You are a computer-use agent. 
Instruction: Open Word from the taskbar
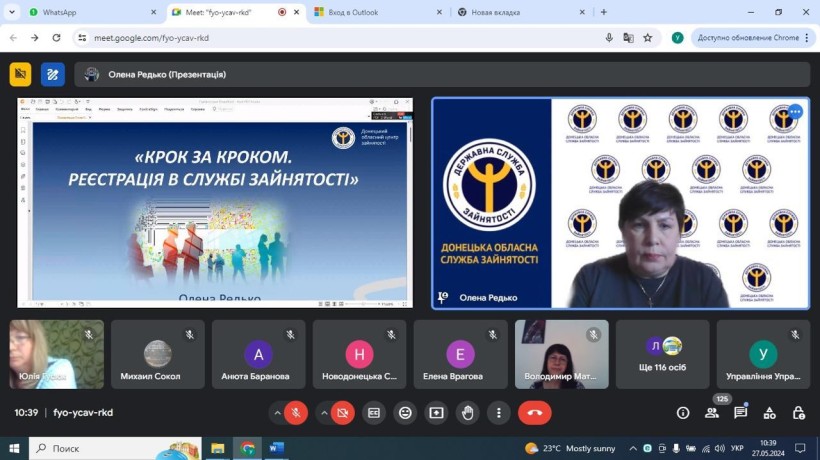tap(277, 448)
